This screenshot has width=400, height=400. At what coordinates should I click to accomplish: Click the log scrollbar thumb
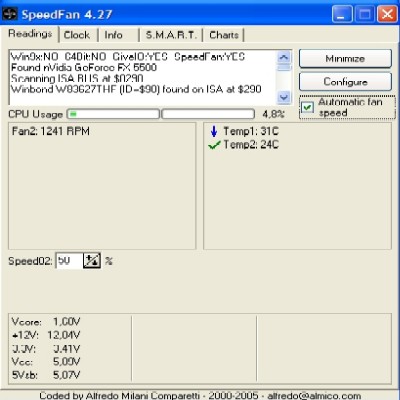point(284,68)
